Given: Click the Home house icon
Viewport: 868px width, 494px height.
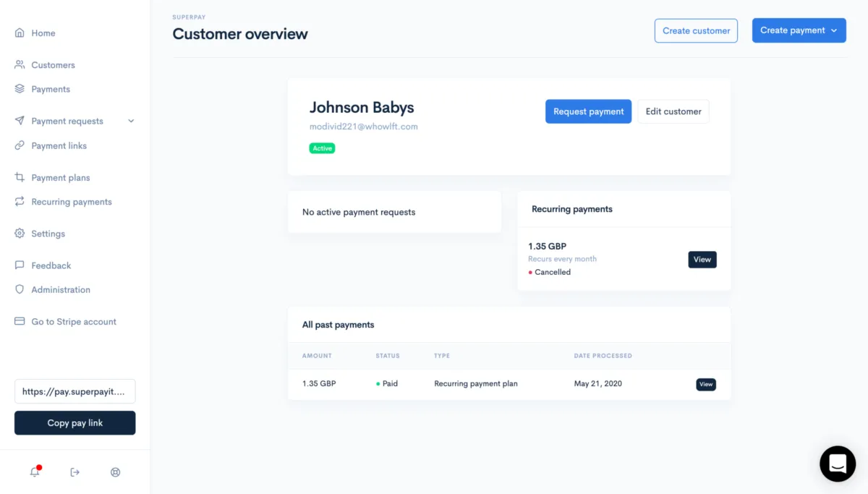Looking at the screenshot, I should click(x=20, y=33).
